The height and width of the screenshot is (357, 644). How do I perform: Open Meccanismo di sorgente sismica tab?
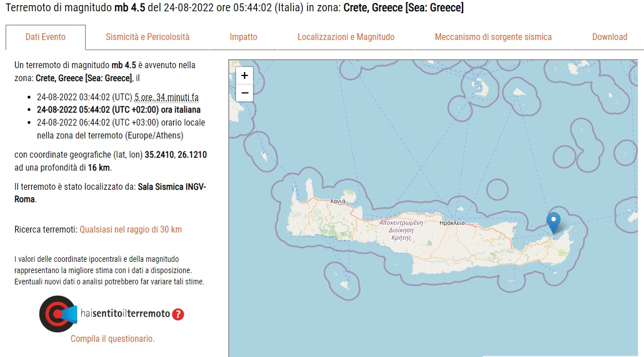(493, 37)
